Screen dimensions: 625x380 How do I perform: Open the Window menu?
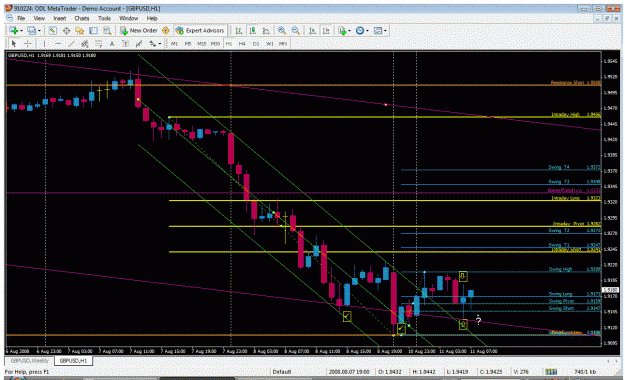coord(128,18)
